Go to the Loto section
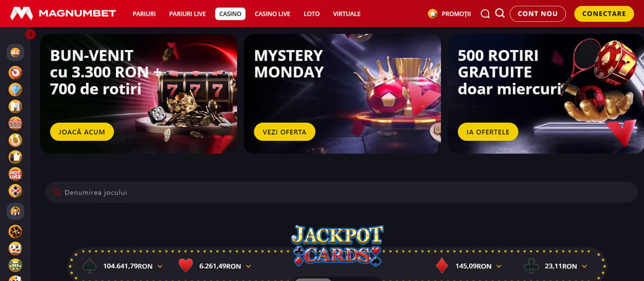The image size is (644, 281). (312, 14)
